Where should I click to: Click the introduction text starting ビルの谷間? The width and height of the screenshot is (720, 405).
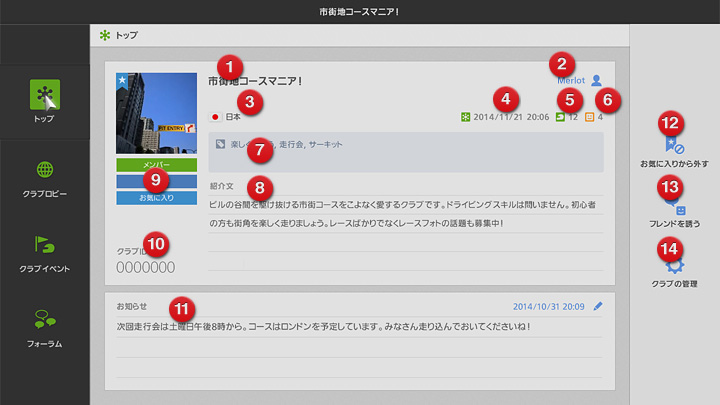[x=402, y=214]
